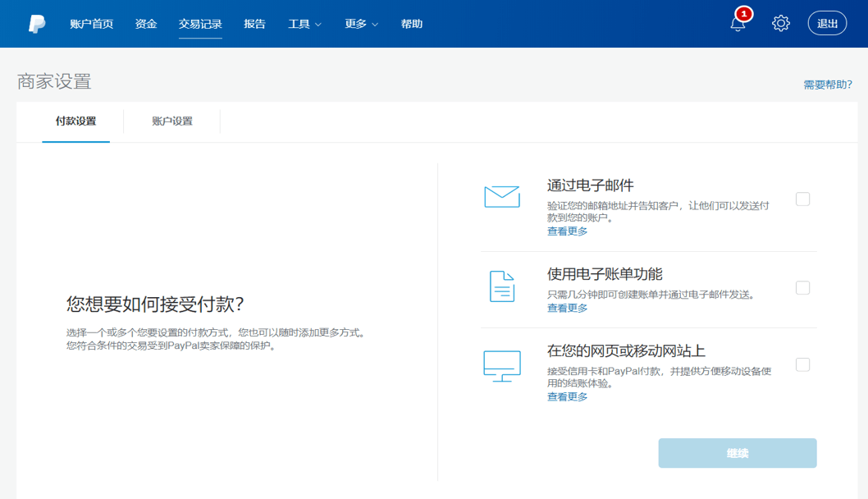Image resolution: width=868 pixels, height=499 pixels.
Task: Click 查看更多 under 通过电子邮件
Action: 567,231
